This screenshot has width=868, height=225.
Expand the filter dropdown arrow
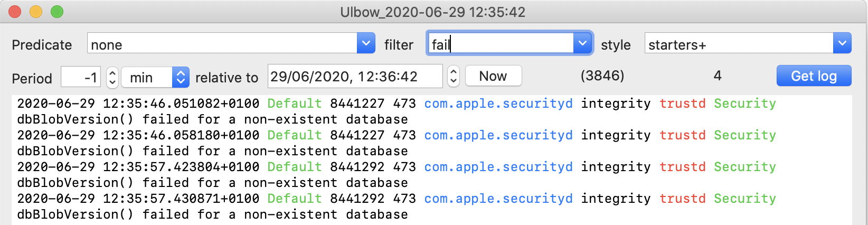(x=582, y=43)
